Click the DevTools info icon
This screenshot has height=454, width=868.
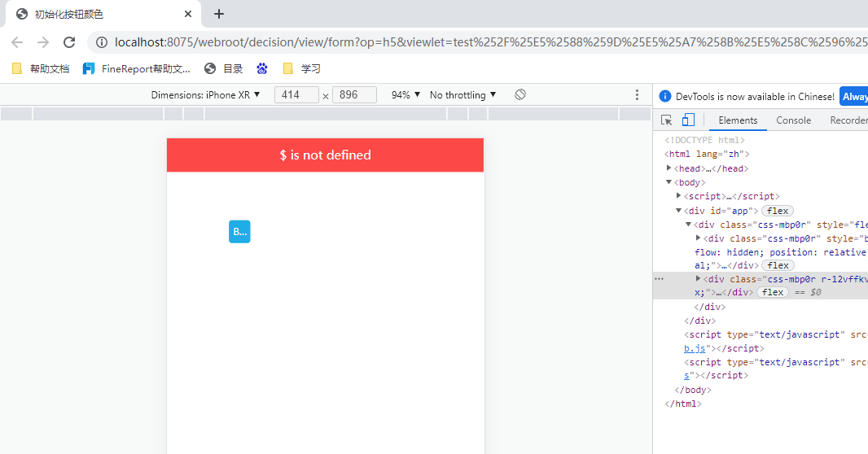point(665,96)
